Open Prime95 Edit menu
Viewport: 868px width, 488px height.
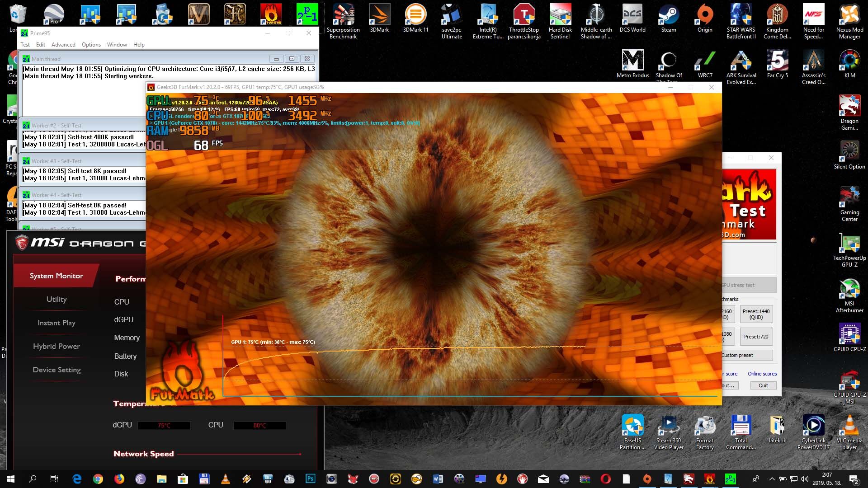(41, 45)
